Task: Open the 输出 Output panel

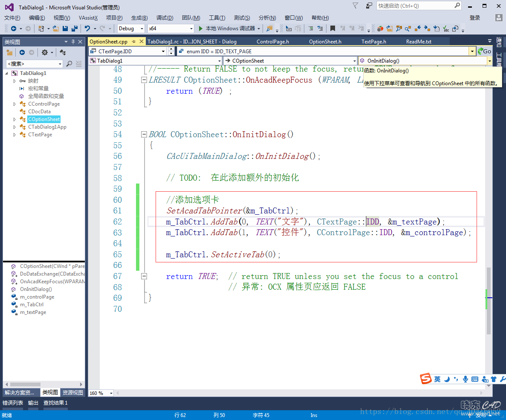Action: [x=33, y=403]
